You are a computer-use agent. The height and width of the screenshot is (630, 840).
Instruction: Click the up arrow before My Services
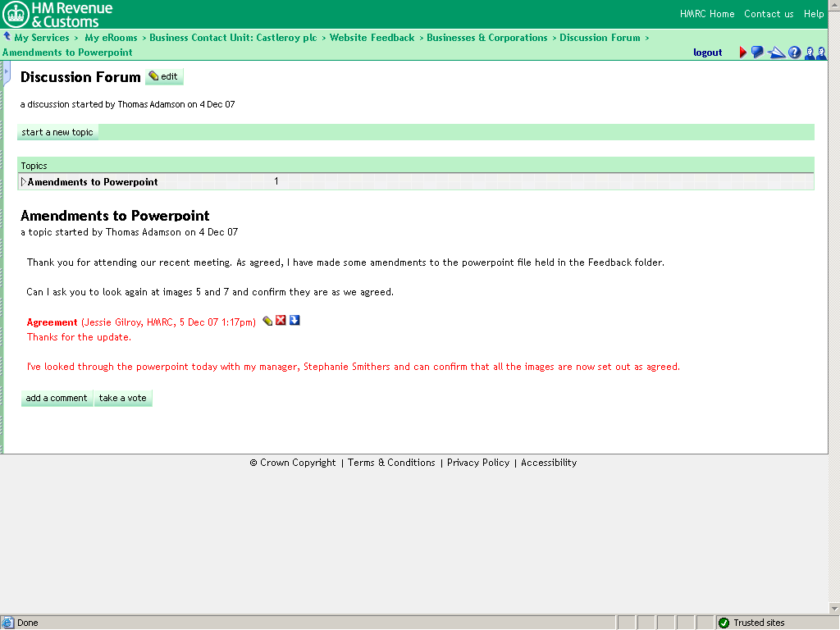[x=7, y=37]
